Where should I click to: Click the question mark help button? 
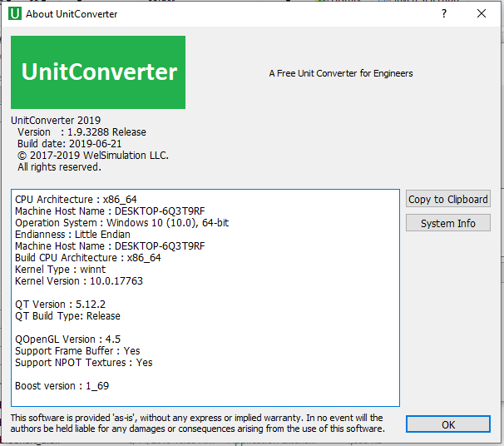[444, 13]
